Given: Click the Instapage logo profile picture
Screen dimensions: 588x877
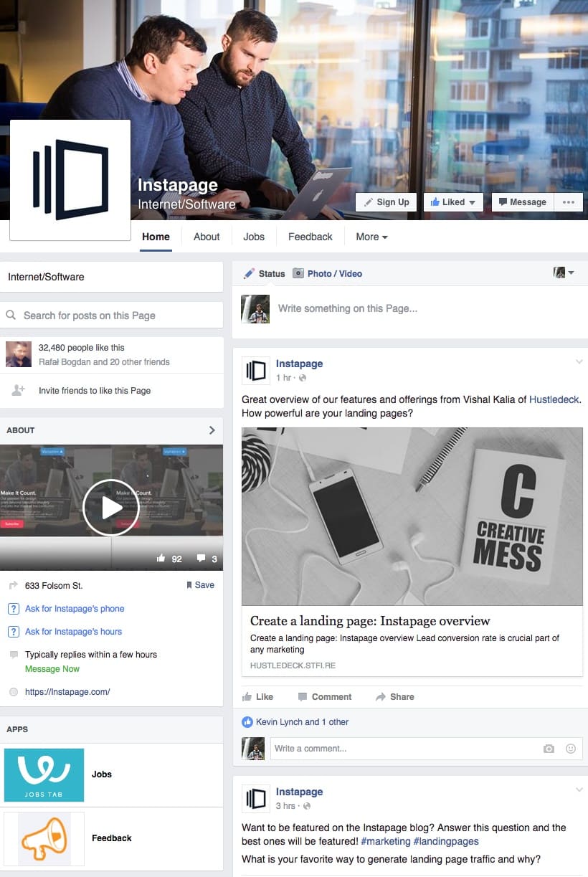Looking at the screenshot, I should point(70,180).
